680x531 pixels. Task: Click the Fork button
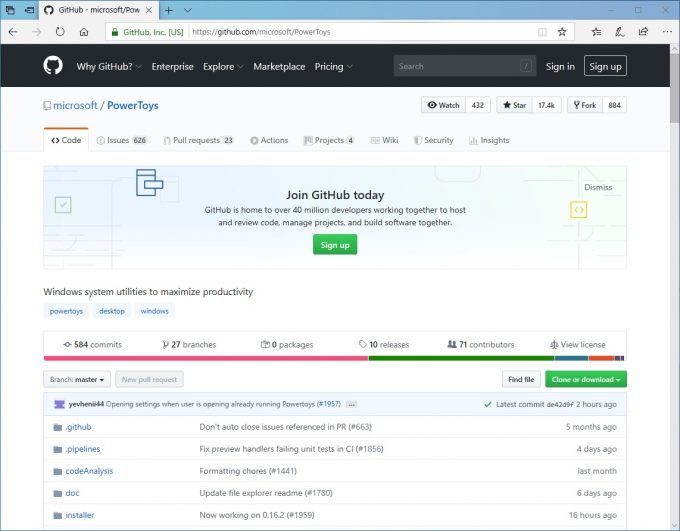tap(585, 105)
